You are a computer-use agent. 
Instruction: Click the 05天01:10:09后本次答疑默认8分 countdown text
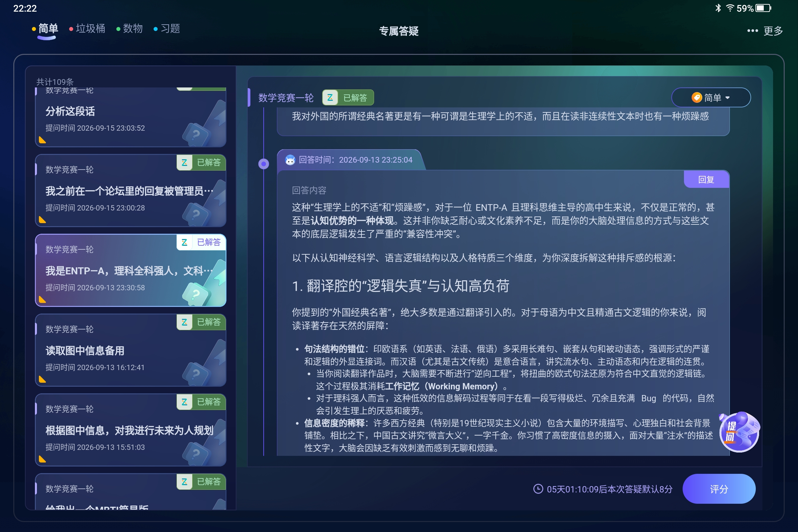609,489
